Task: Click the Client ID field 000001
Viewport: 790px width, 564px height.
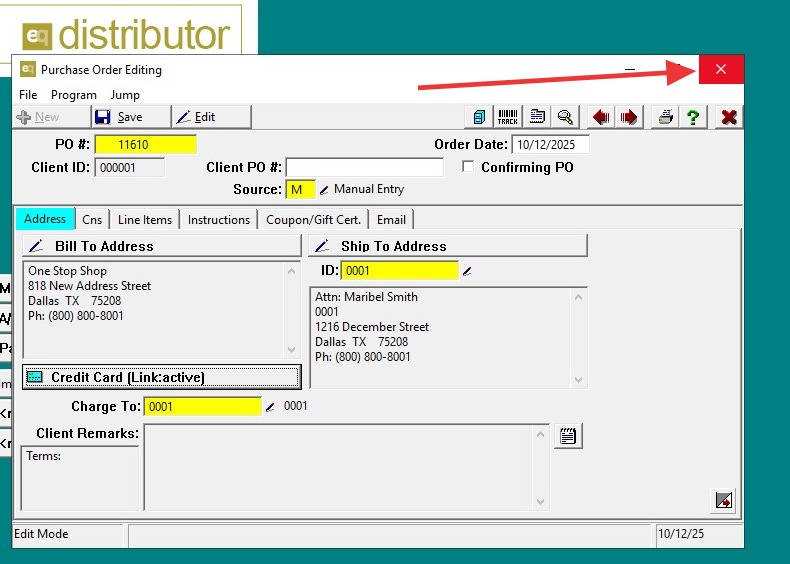Action: (129, 167)
